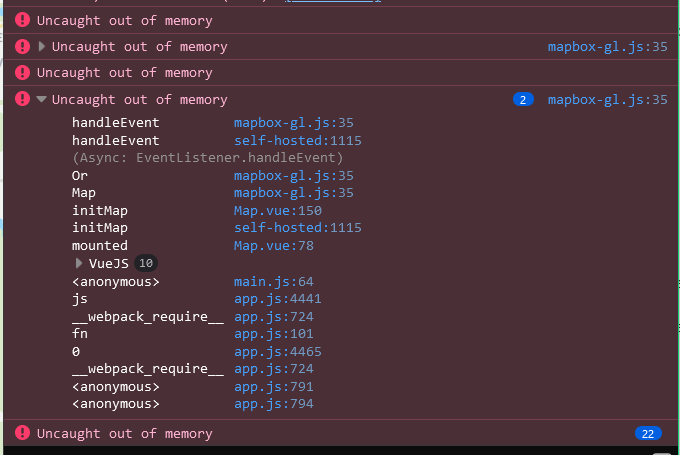Screen dimensions: 680x455
Task: Open app.js:794 source link
Action: pos(274,404)
